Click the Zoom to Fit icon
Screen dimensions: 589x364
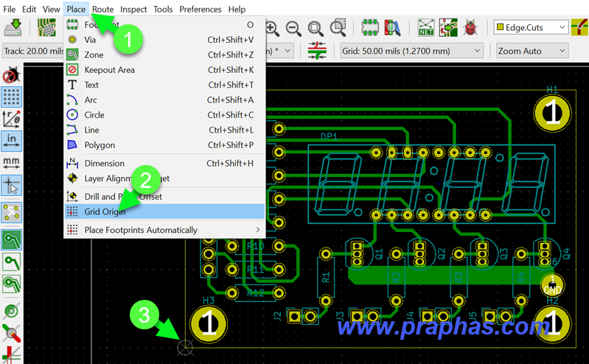click(x=316, y=28)
